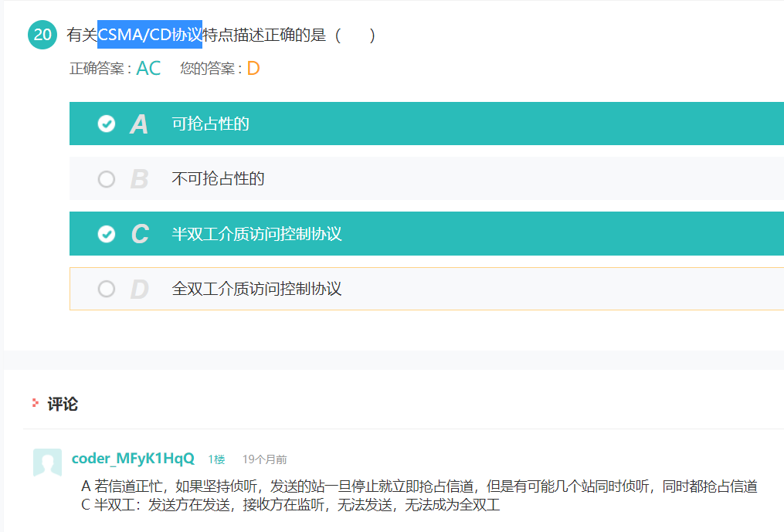The image size is (784, 532).
Task: Click the highlighted CSMA/CD协议 text
Action: pos(150,35)
